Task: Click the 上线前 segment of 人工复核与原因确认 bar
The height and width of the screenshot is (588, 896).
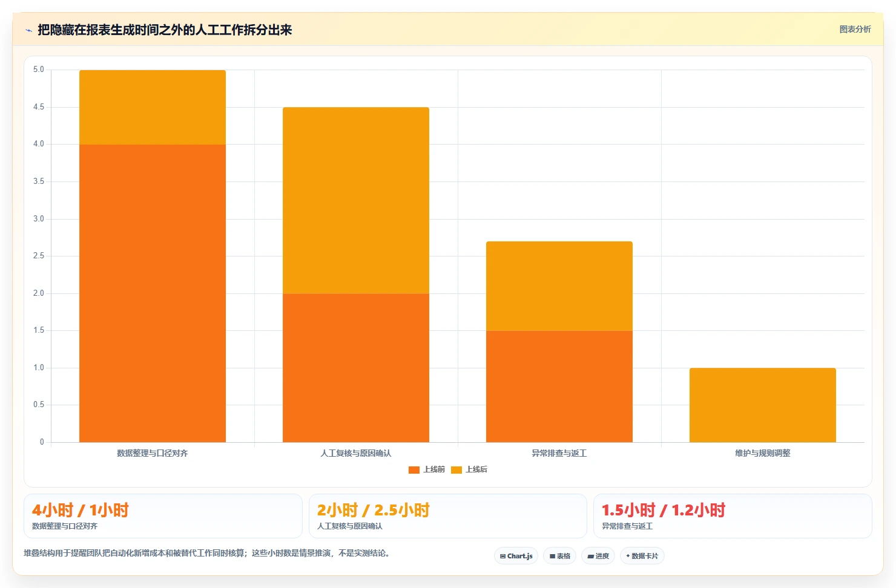Action: pyautogui.click(x=356, y=368)
